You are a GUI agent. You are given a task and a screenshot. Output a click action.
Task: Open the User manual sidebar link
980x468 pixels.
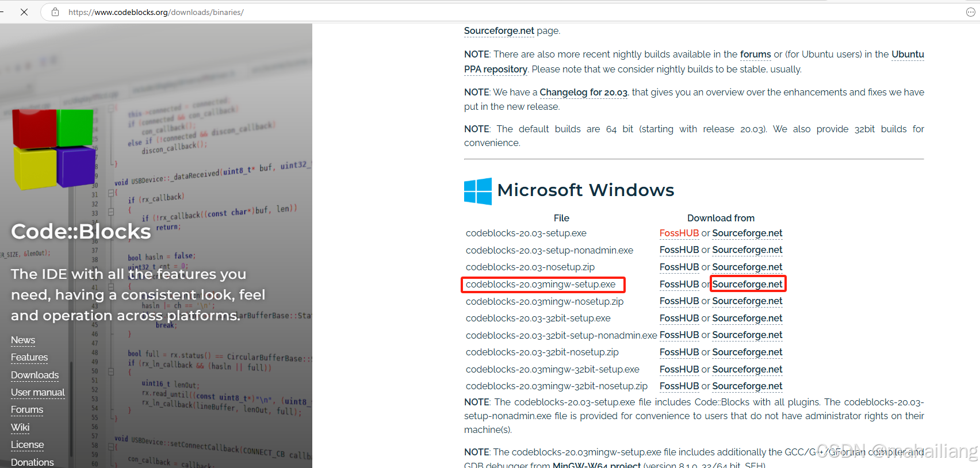(x=38, y=393)
